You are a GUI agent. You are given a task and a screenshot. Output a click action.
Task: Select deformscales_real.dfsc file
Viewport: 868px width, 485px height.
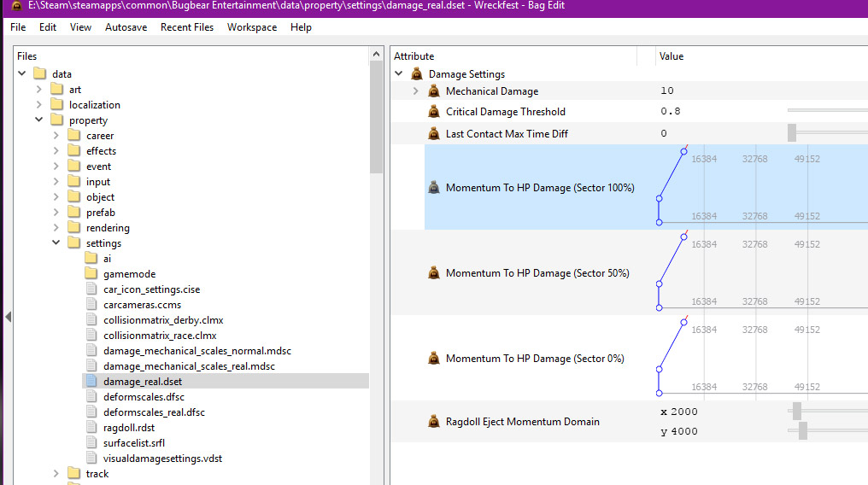(154, 412)
